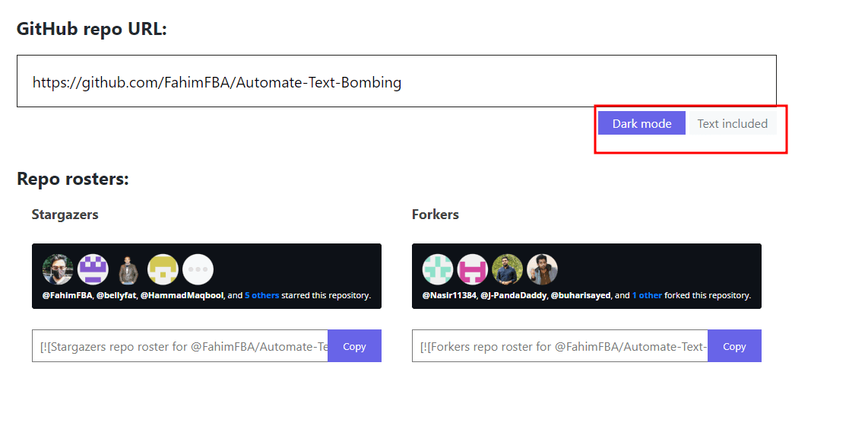Click the pink pixel-art forker avatar
Screen dimensions: 868x423
(473, 269)
